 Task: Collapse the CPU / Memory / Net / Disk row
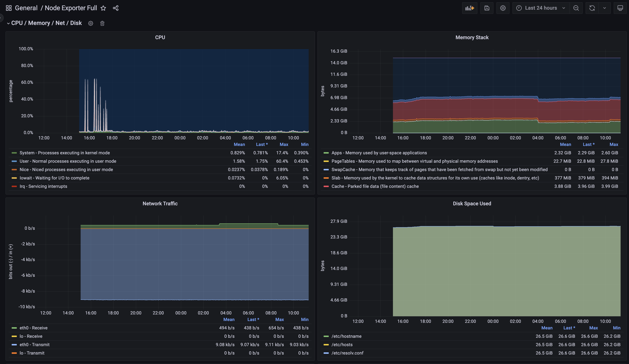click(x=46, y=23)
